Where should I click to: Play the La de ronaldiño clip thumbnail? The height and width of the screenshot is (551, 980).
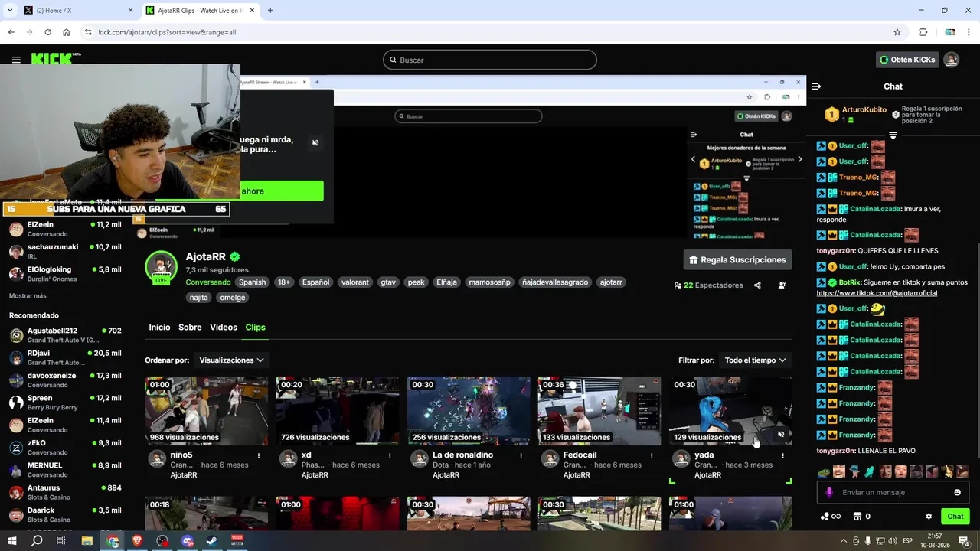469,411
